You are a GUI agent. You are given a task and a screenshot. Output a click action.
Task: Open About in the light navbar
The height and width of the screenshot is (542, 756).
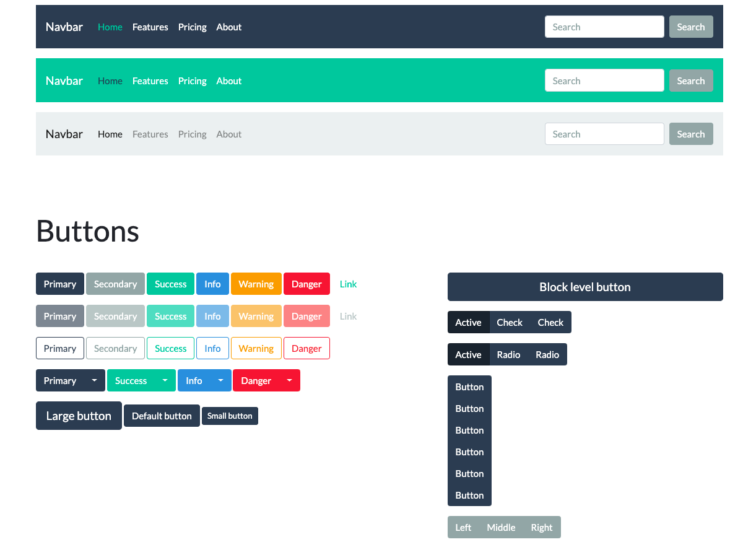click(x=229, y=134)
